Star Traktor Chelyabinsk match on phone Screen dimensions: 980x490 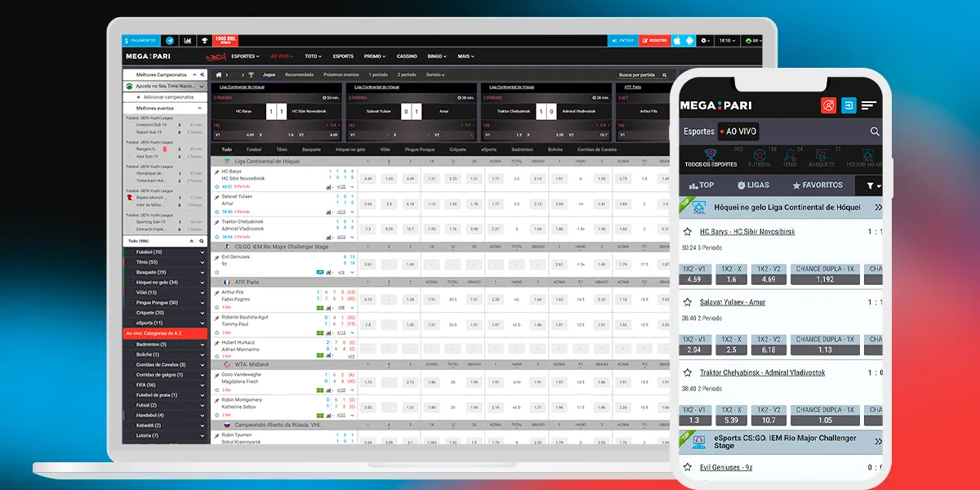click(688, 372)
